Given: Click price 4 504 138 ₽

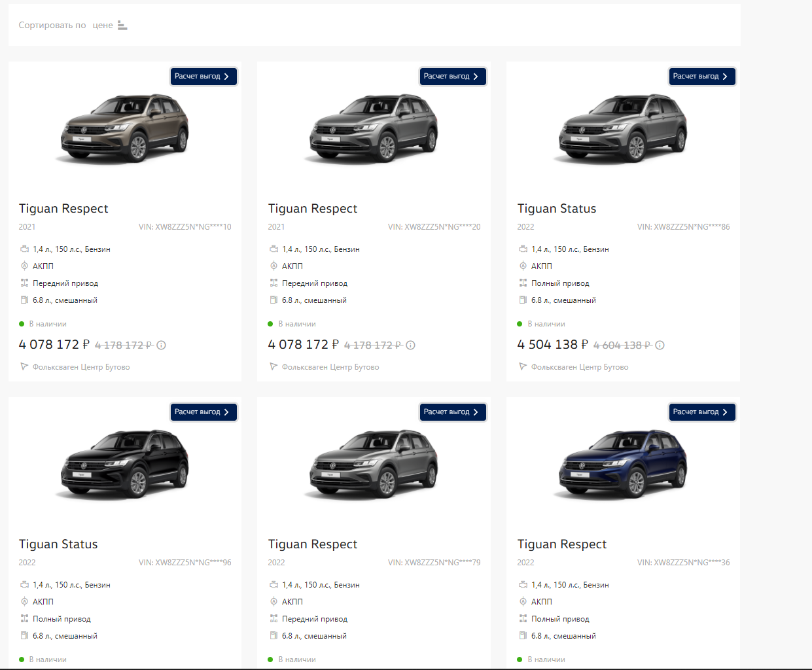Looking at the screenshot, I should tap(553, 344).
